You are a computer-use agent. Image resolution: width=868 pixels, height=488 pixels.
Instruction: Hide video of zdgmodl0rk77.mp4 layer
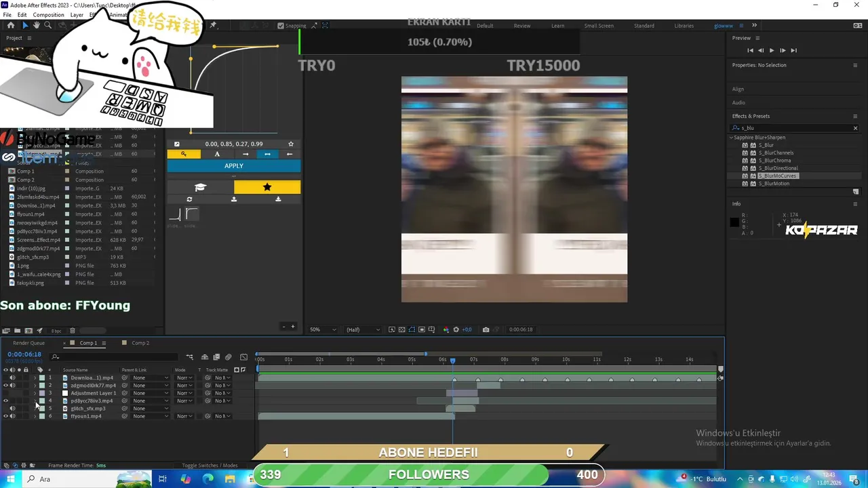[5, 386]
